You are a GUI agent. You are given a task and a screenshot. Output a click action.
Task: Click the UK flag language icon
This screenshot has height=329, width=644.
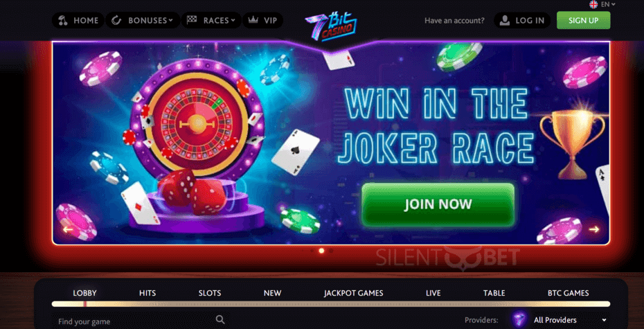(593, 4)
